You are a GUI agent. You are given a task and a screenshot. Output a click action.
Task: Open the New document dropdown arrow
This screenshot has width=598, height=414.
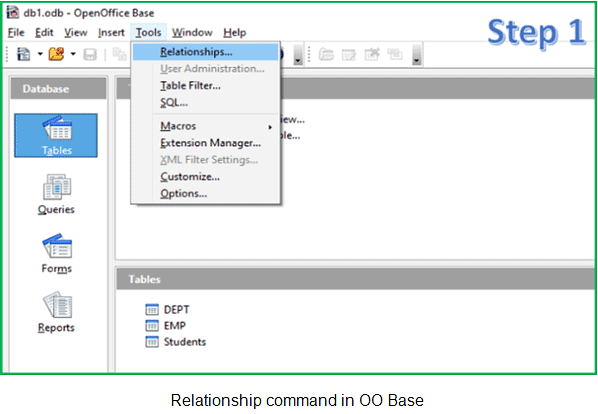pos(40,54)
